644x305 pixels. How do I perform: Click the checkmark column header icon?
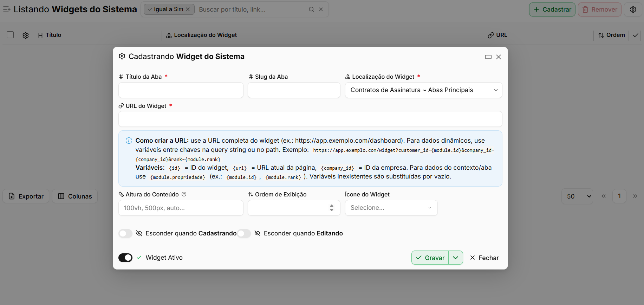click(636, 35)
